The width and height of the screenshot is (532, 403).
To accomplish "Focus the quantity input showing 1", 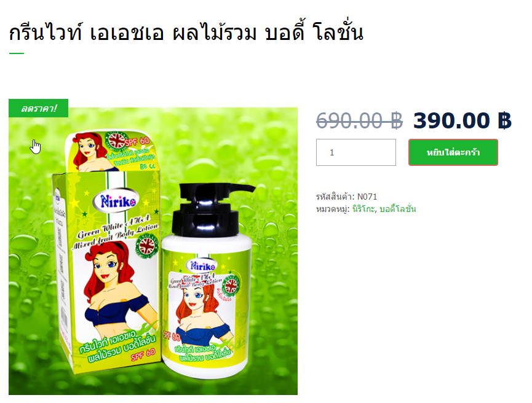I will (x=356, y=152).
